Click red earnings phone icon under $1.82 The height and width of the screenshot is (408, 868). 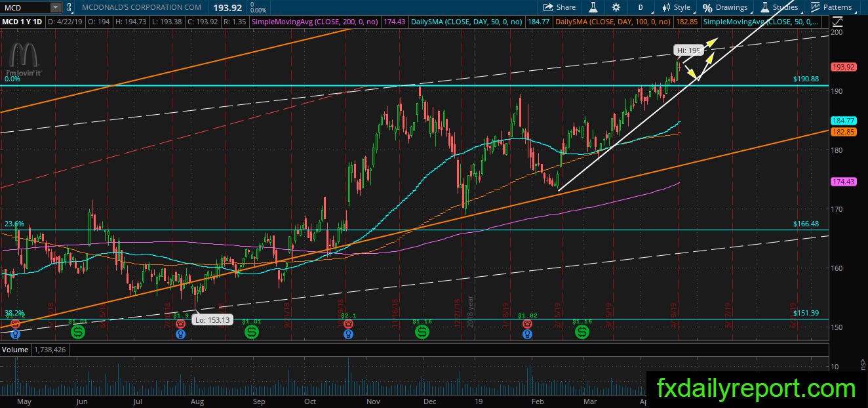tap(527, 324)
